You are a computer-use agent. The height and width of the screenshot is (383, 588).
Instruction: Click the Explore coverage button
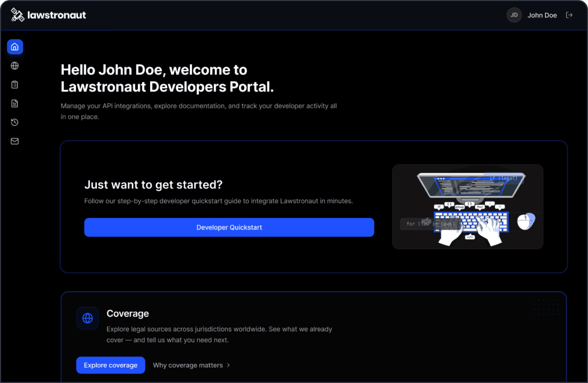pos(111,365)
